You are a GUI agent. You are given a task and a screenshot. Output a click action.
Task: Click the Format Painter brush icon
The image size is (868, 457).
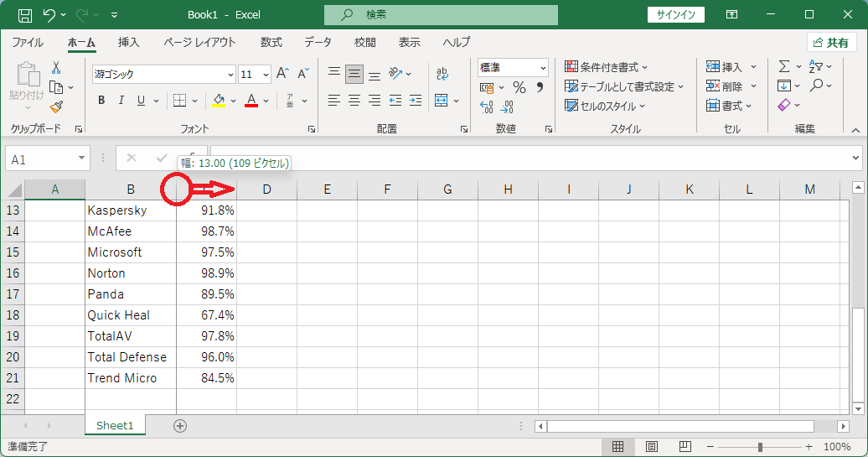click(x=56, y=106)
